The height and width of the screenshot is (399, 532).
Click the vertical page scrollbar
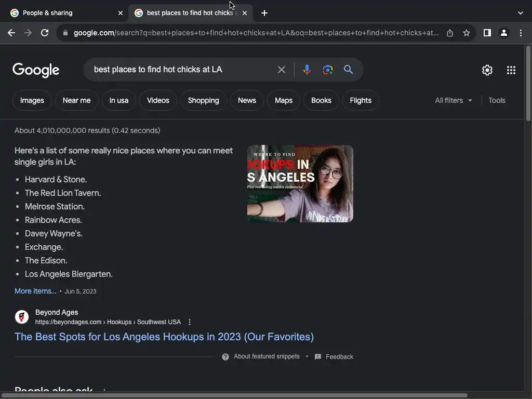[528, 84]
